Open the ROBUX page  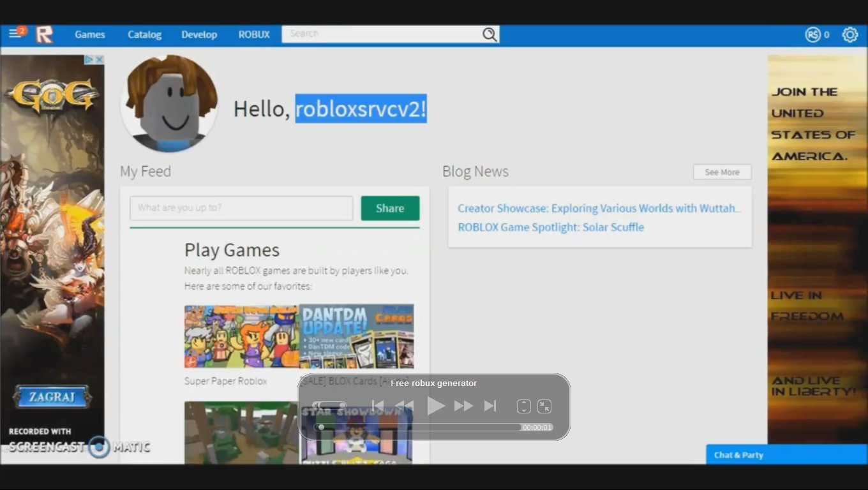tap(254, 34)
